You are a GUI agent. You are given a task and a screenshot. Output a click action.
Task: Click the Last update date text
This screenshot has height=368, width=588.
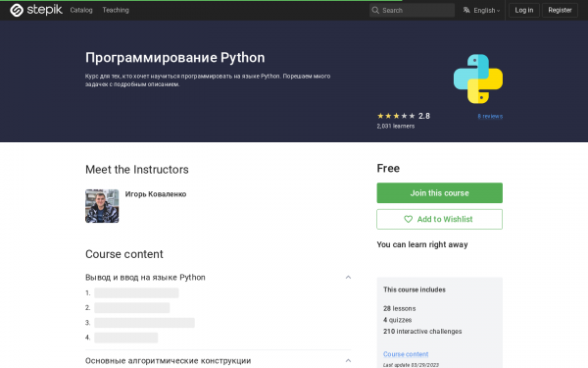pos(411,365)
